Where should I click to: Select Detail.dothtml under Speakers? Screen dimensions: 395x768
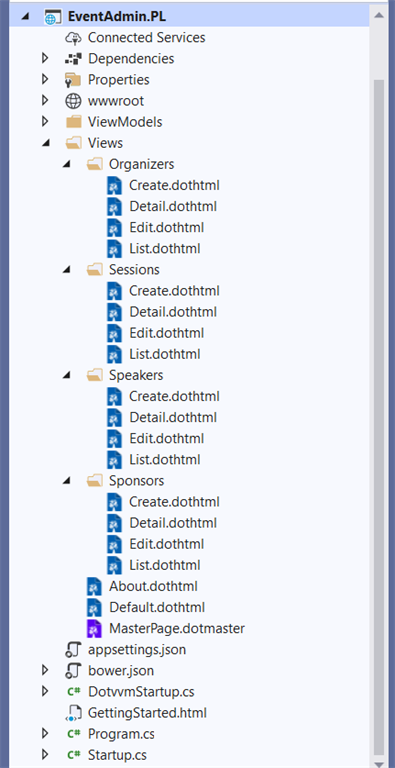tap(173, 417)
